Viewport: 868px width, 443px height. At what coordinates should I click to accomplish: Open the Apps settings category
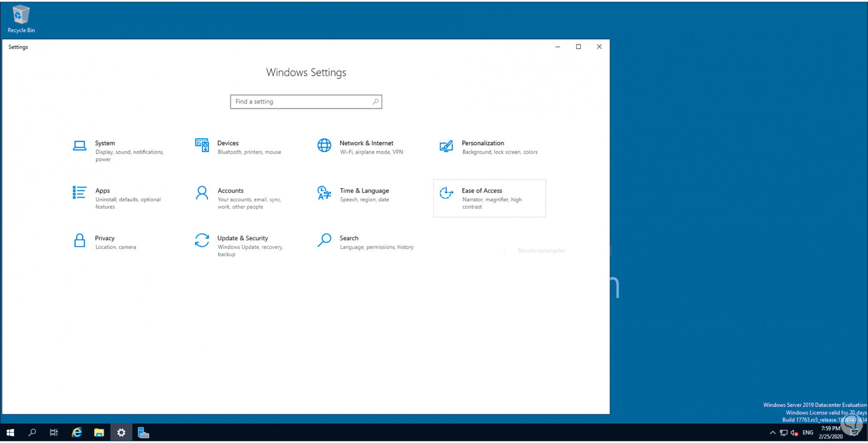tap(122, 198)
